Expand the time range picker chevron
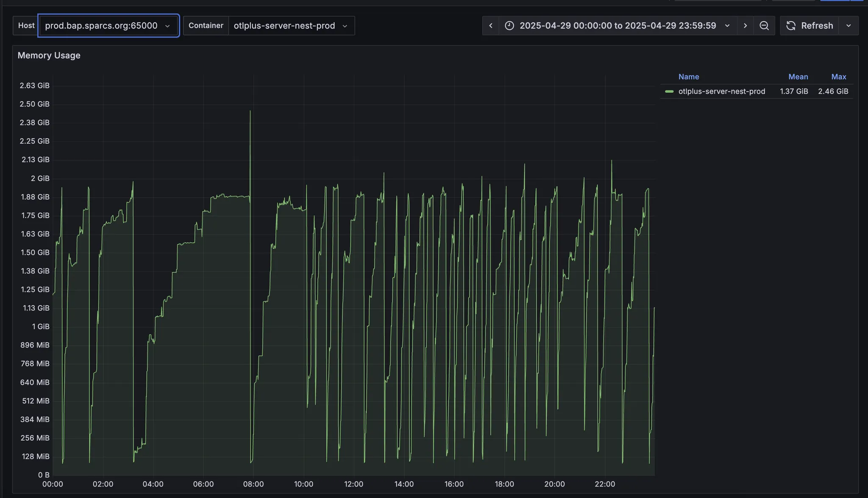The width and height of the screenshot is (868, 498). [x=727, y=26]
